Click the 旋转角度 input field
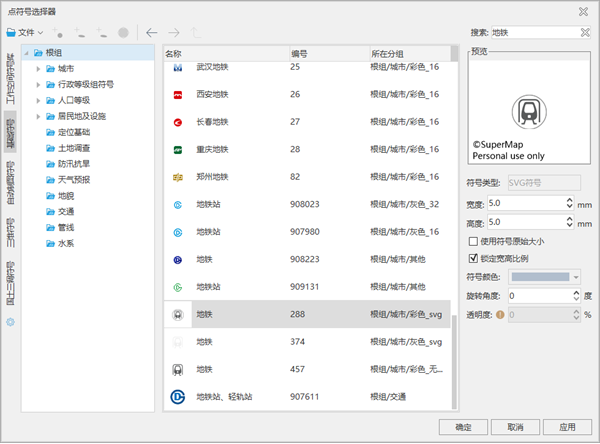600x444 pixels. (x=538, y=296)
